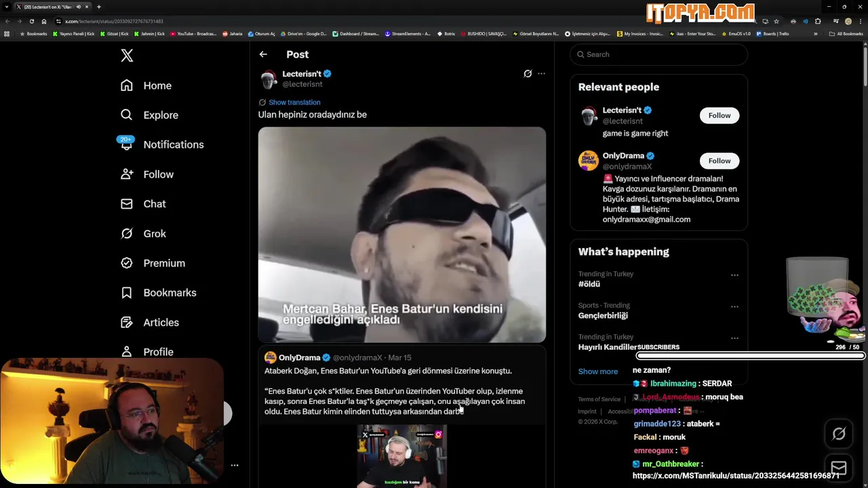The height and width of the screenshot is (488, 868).
Task: Open the Chrome profile avatar
Action: point(848,21)
